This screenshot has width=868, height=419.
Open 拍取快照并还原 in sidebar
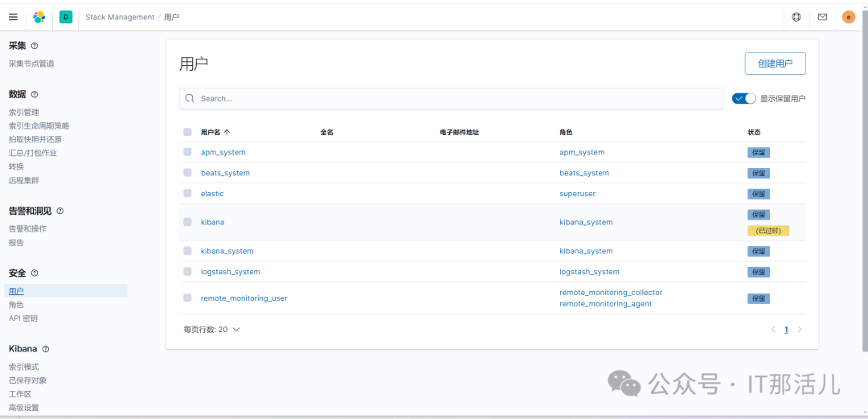35,139
